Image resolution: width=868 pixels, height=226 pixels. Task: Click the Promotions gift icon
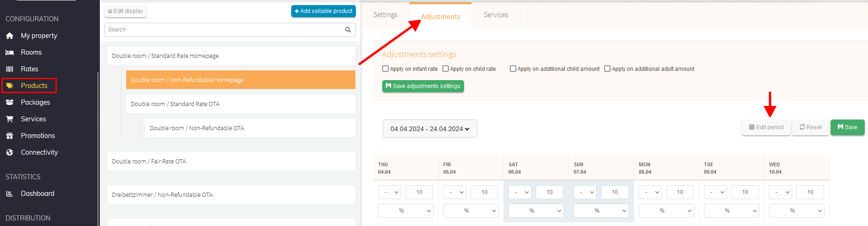click(x=10, y=136)
